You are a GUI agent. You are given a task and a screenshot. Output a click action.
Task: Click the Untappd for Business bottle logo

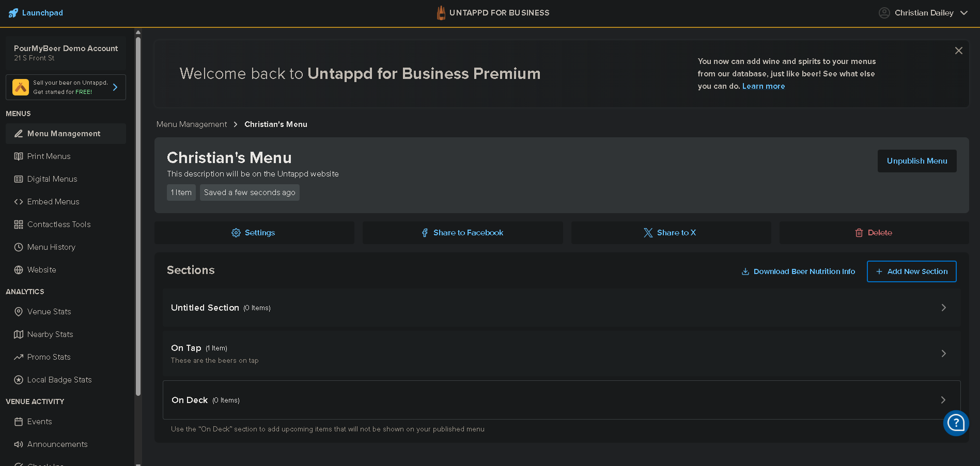point(441,13)
